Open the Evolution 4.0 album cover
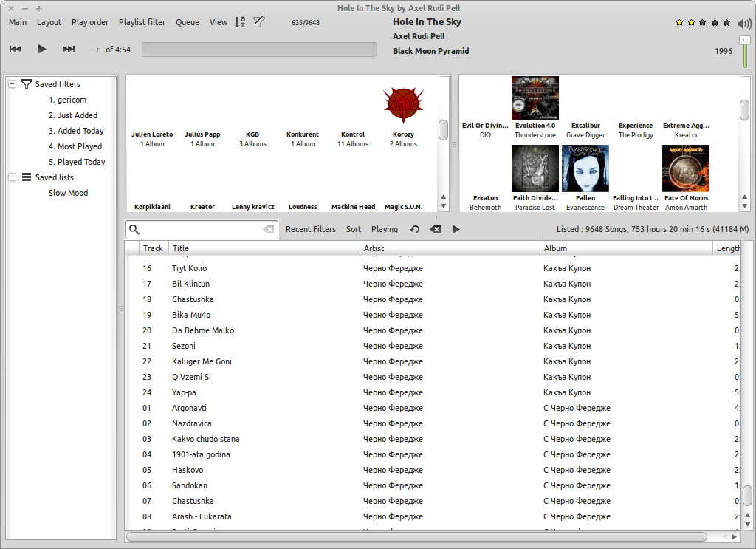The height and width of the screenshot is (549, 756). [x=535, y=98]
